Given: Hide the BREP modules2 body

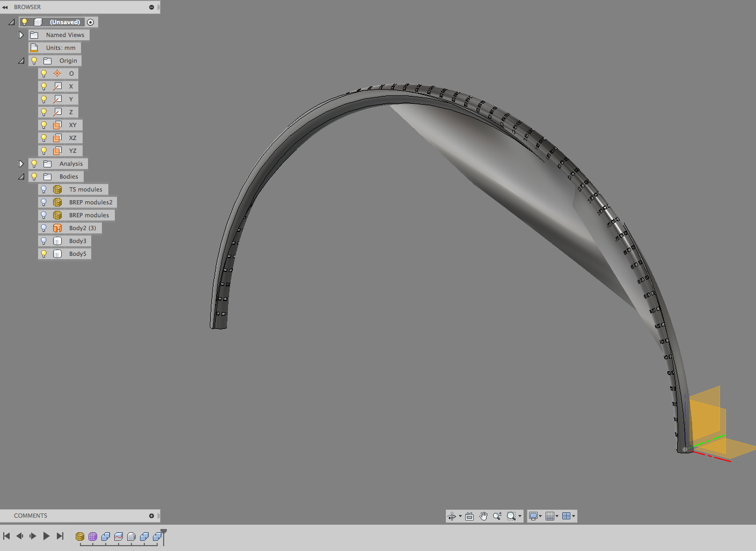Looking at the screenshot, I should point(43,202).
